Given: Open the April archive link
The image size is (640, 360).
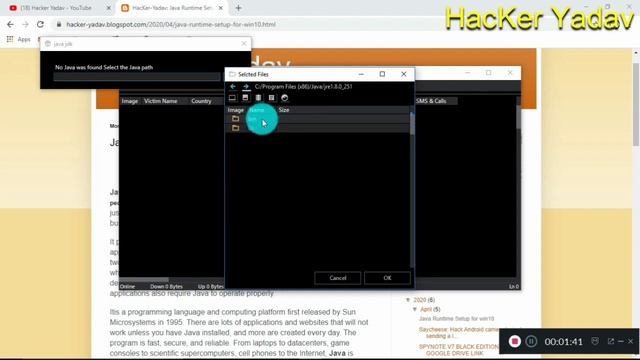Looking at the screenshot, I should point(426,309).
